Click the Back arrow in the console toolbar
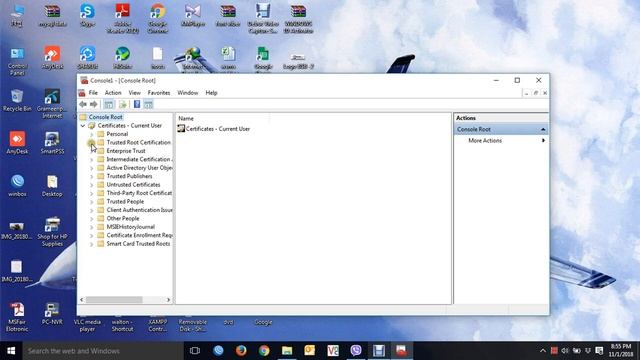640x360 pixels. (83, 104)
